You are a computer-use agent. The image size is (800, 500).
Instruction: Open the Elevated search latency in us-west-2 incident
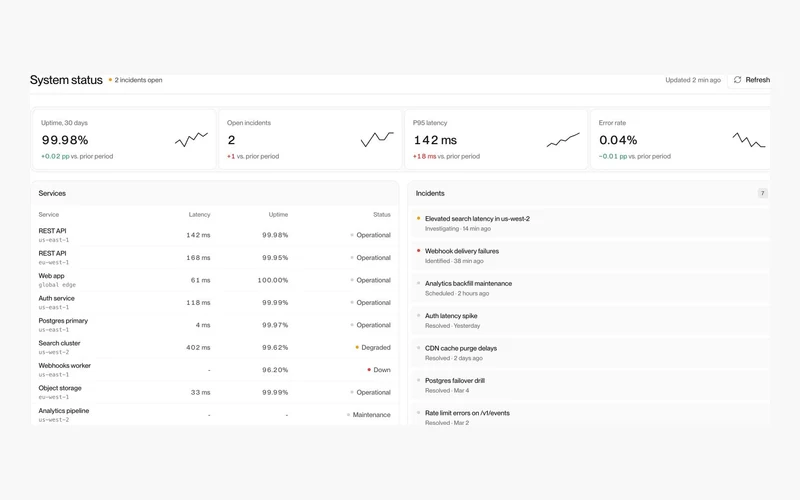pos(590,223)
